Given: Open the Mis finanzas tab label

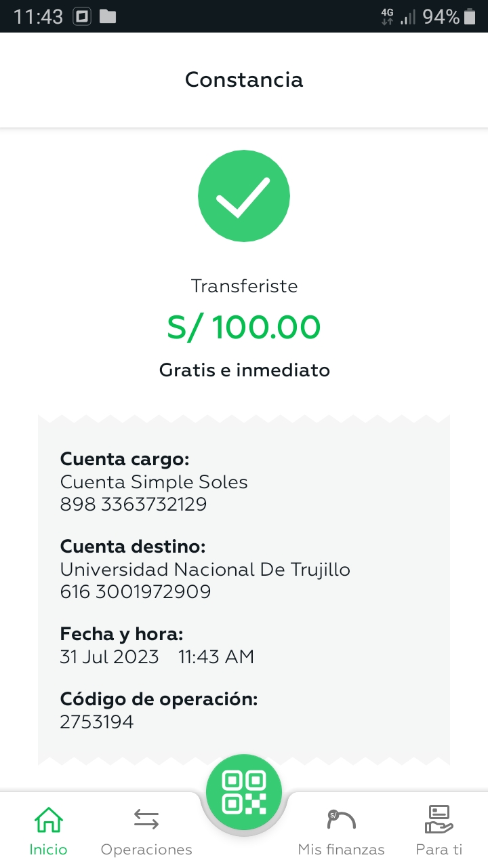Looking at the screenshot, I should click(341, 850).
